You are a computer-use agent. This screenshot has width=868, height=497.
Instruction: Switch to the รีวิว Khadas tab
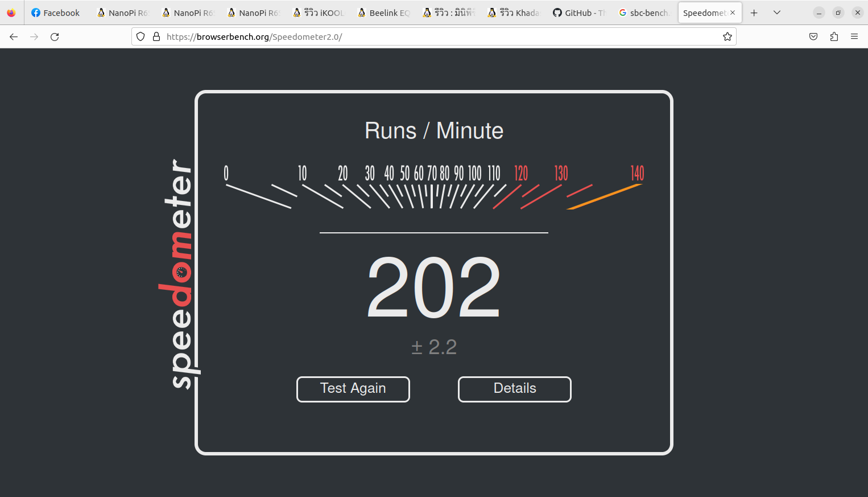click(514, 13)
